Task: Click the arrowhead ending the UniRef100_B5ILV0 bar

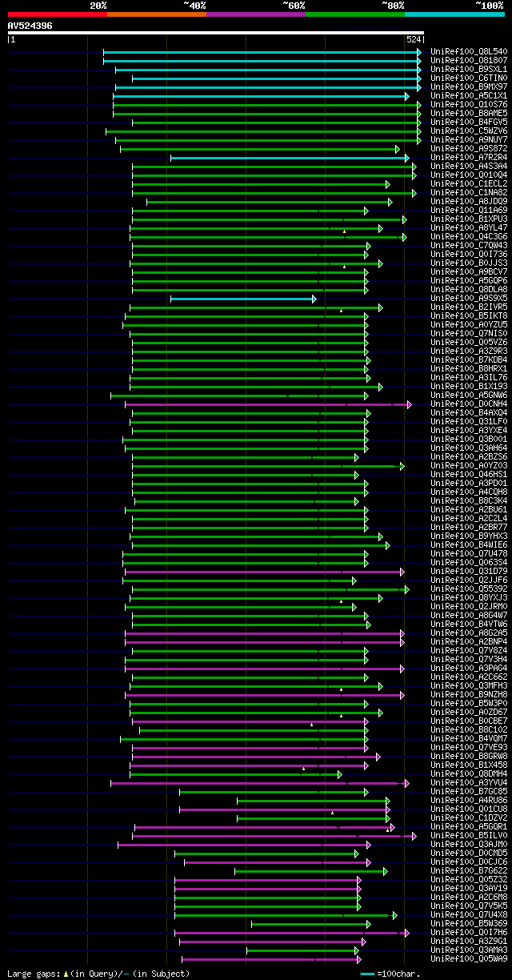Action: coord(414,836)
